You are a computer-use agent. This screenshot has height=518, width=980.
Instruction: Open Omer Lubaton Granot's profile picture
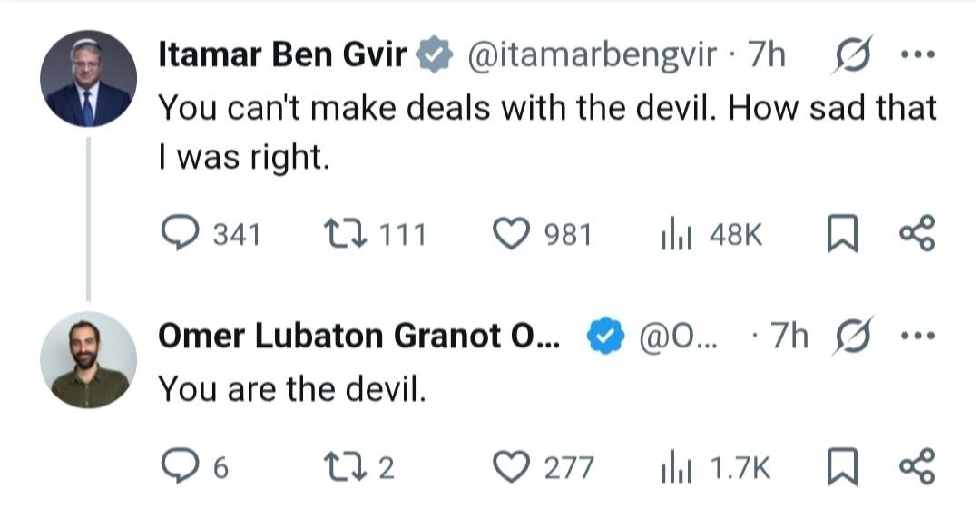pyautogui.click(x=87, y=359)
